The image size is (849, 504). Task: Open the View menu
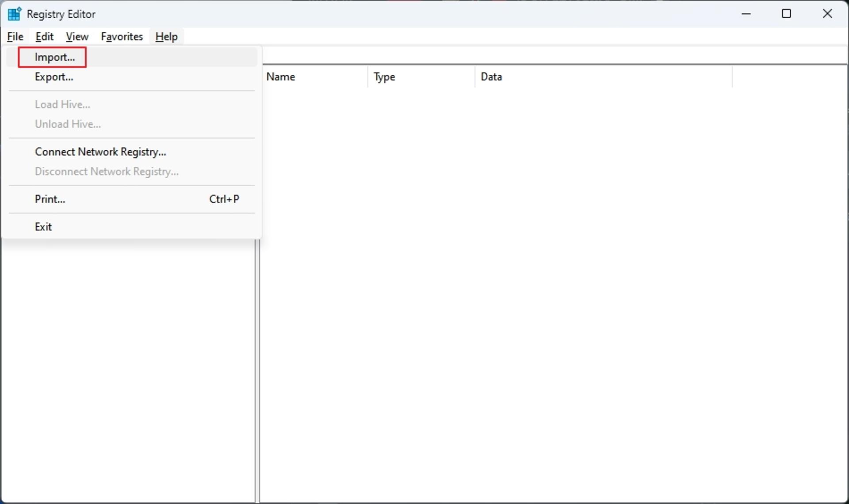(77, 37)
